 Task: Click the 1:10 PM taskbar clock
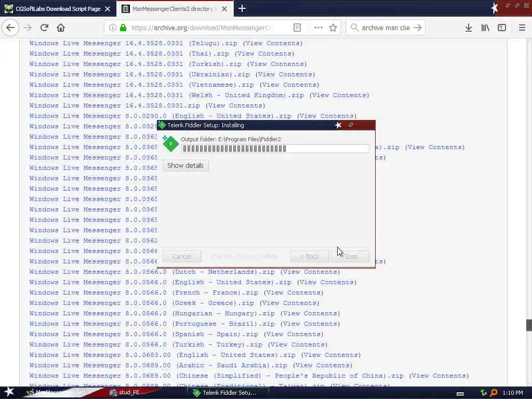tap(513, 393)
